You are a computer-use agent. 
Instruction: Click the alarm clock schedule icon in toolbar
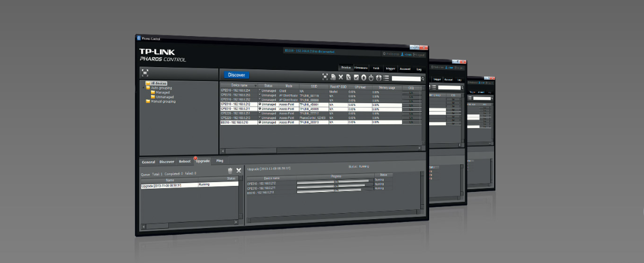[x=379, y=78]
